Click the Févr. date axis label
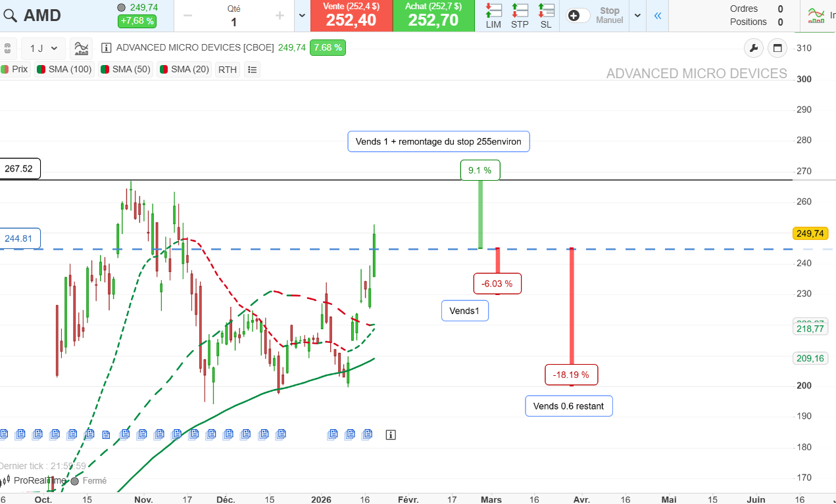The height and width of the screenshot is (504, 836). [x=408, y=499]
